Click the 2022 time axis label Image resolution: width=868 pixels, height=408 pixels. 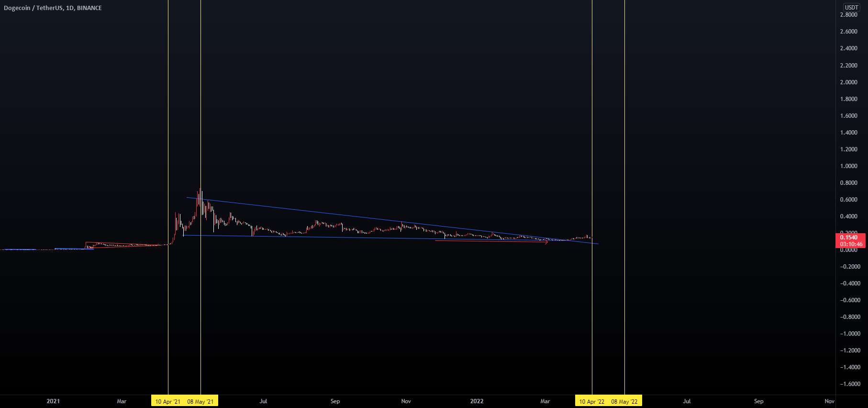click(477, 401)
